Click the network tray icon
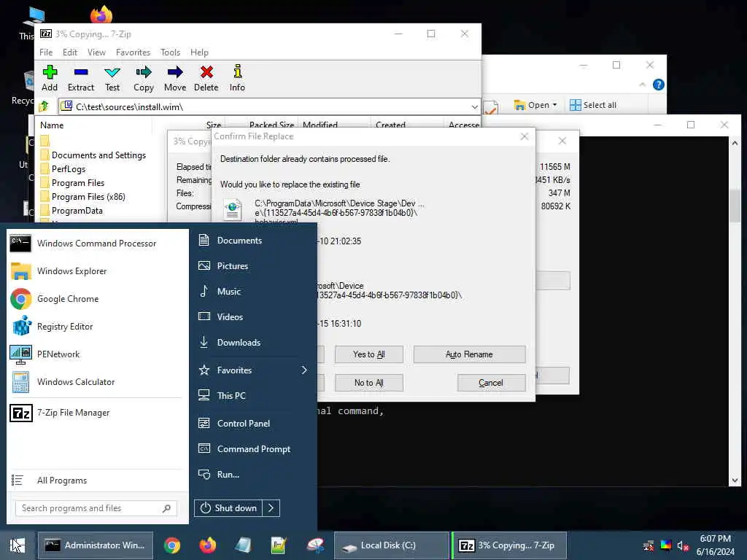This screenshot has height=560, width=747. click(x=649, y=545)
